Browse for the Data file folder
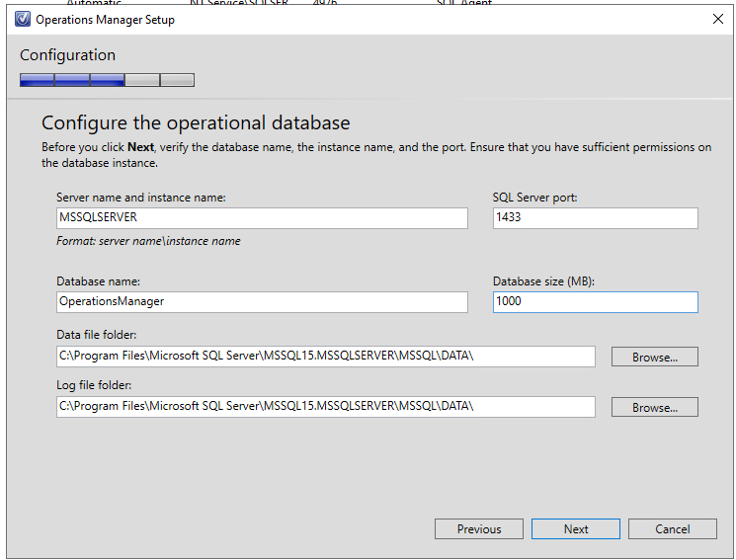The image size is (736, 560). coord(654,357)
